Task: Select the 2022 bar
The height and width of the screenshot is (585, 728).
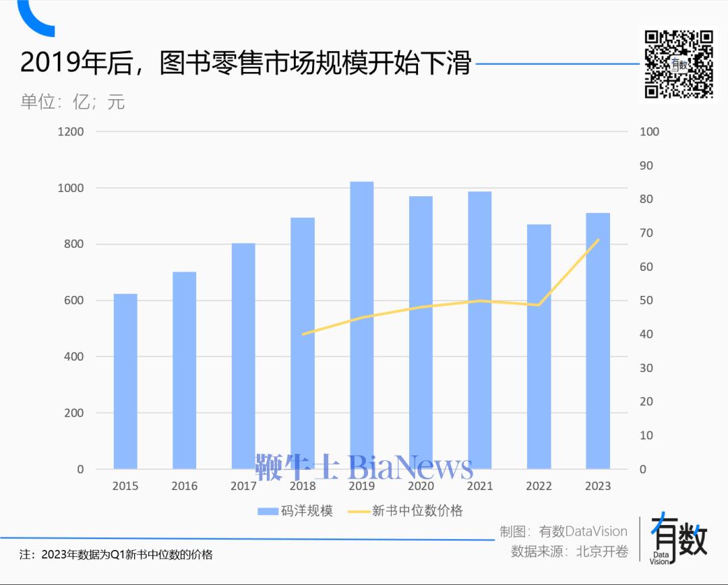Action: 539,347
